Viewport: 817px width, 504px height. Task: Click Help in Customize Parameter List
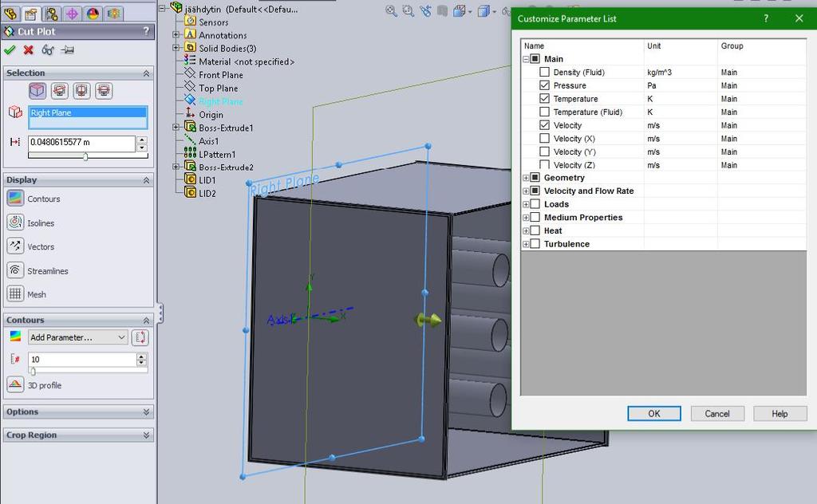pos(780,413)
